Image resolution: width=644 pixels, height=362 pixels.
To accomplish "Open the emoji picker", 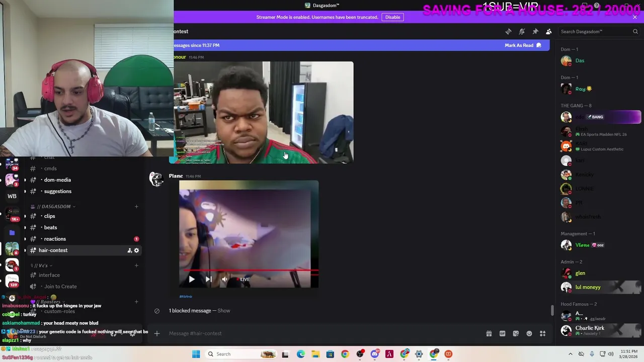I will tap(529, 333).
